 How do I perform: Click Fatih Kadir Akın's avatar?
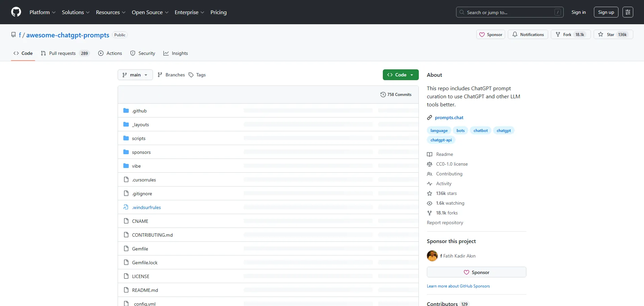pyautogui.click(x=432, y=256)
